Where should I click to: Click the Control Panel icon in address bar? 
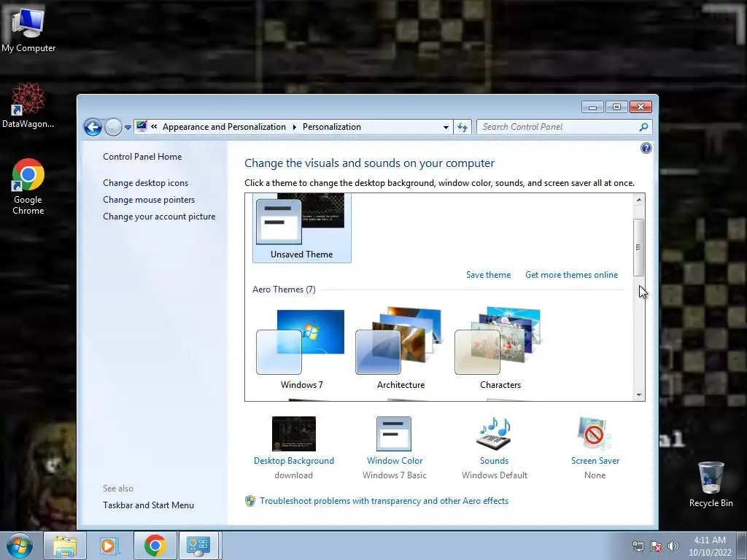pyautogui.click(x=142, y=126)
